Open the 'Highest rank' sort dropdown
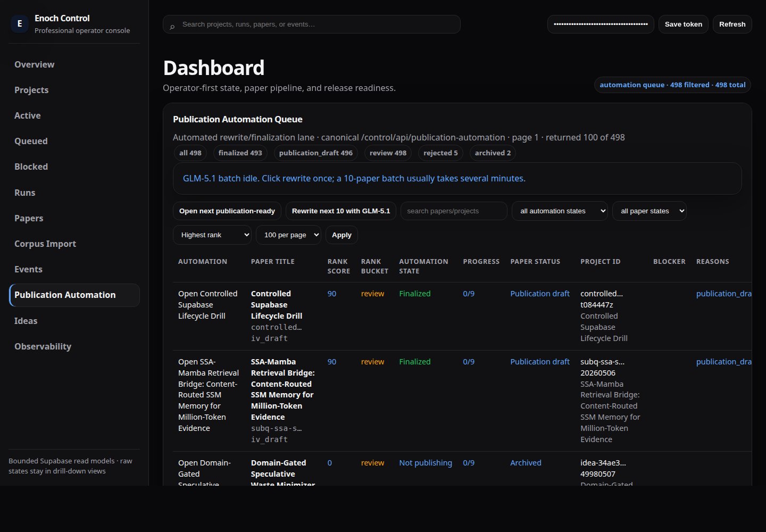 (x=212, y=235)
